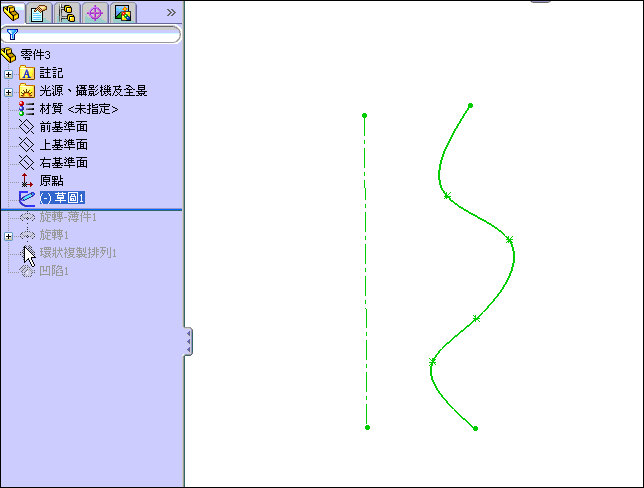Click the tree filter funnel icon

click(x=12, y=35)
